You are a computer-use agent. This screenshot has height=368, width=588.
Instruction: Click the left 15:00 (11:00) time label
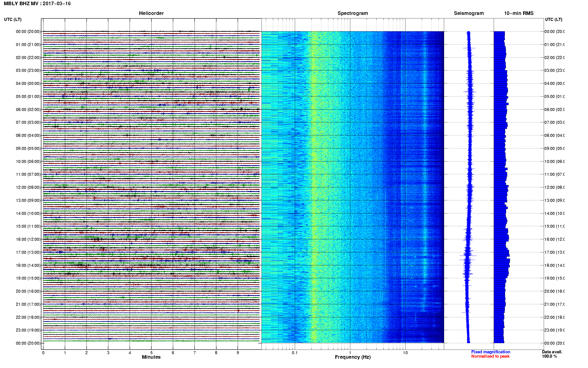click(28, 226)
